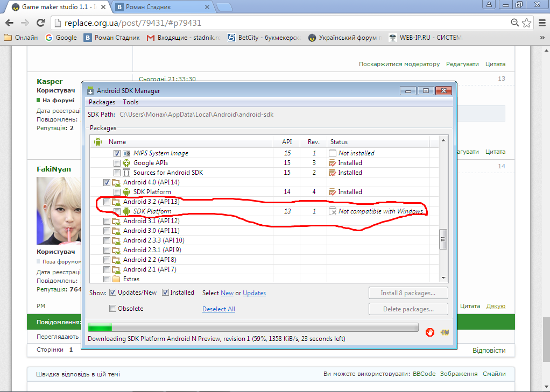This screenshot has width=550, height=392.
Task: Click the Sources for Android SDK braces icon
Action: (126, 173)
